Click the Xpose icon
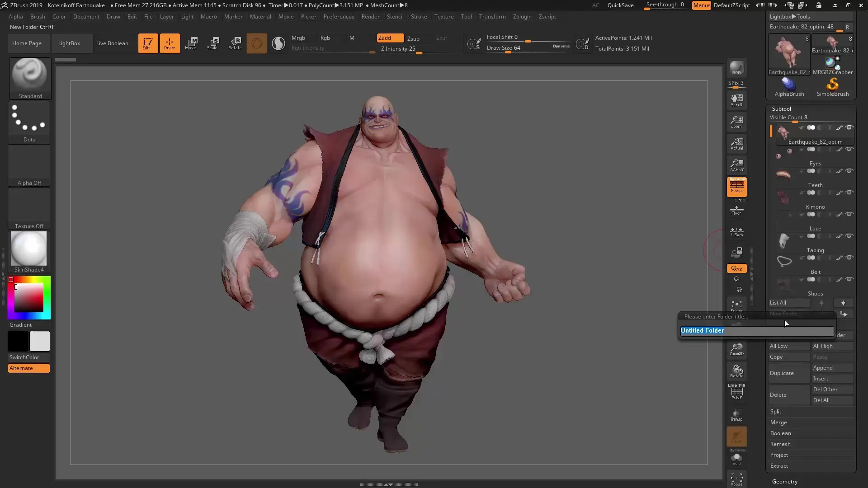 point(736,479)
